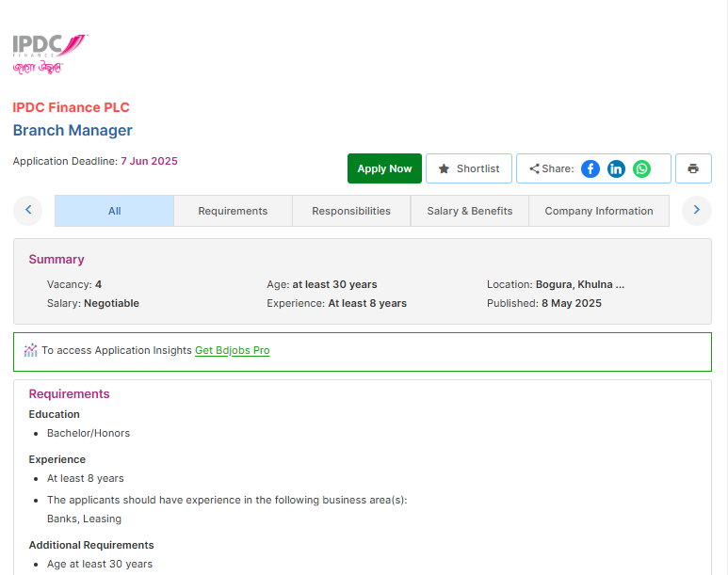Screen dimensions: 728x575
Task: Click the Bachelor/Honors education item
Action: point(89,433)
